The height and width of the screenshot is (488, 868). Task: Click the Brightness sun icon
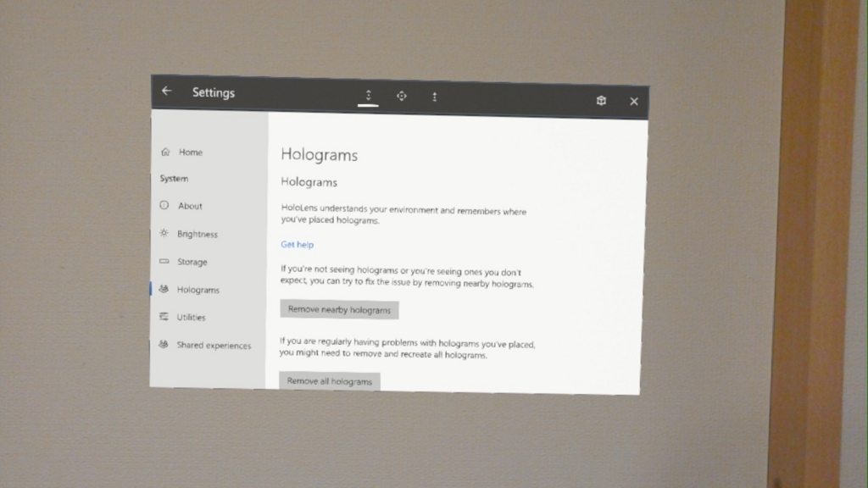point(164,234)
